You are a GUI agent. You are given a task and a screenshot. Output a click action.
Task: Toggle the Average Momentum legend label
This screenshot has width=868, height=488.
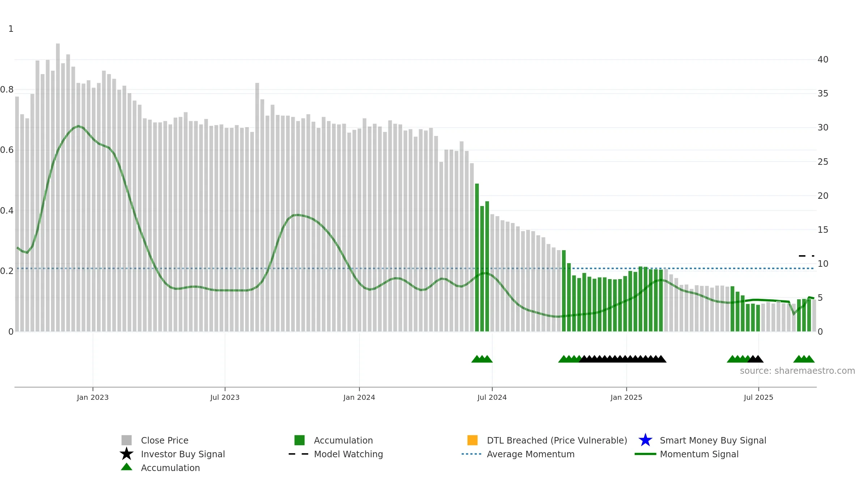[531, 454]
